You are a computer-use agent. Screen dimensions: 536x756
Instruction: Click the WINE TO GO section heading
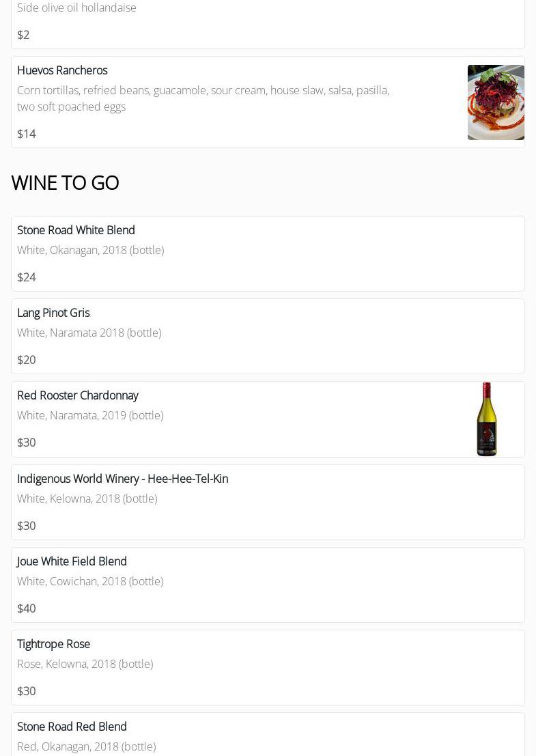[x=65, y=183]
